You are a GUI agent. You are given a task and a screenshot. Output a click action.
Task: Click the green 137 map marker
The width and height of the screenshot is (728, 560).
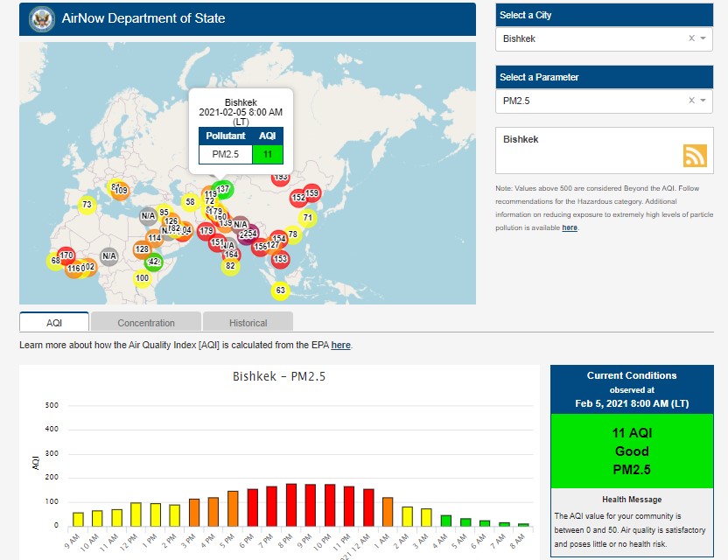(224, 189)
